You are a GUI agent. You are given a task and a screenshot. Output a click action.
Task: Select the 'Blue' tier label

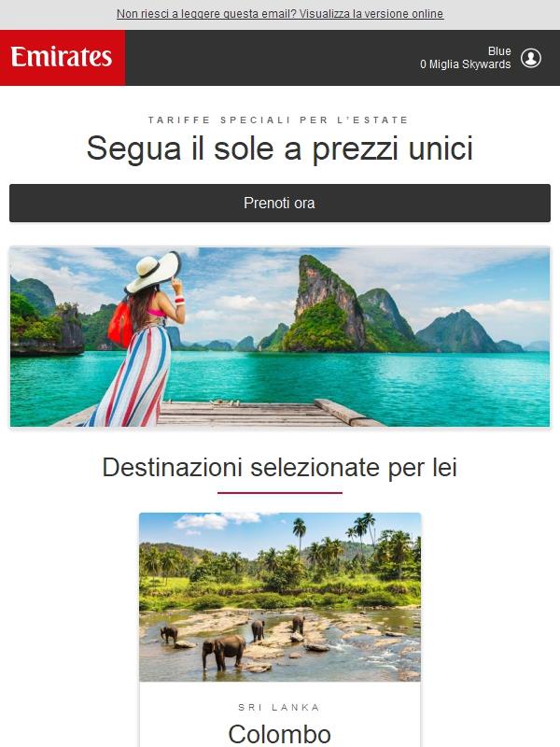point(499,51)
